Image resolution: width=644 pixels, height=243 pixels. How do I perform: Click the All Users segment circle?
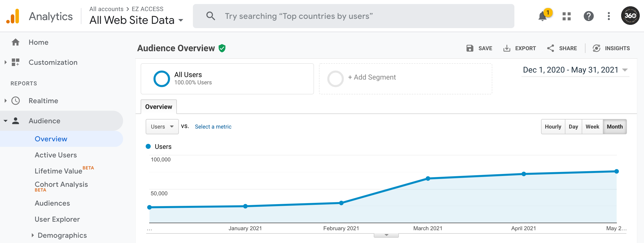tap(162, 79)
